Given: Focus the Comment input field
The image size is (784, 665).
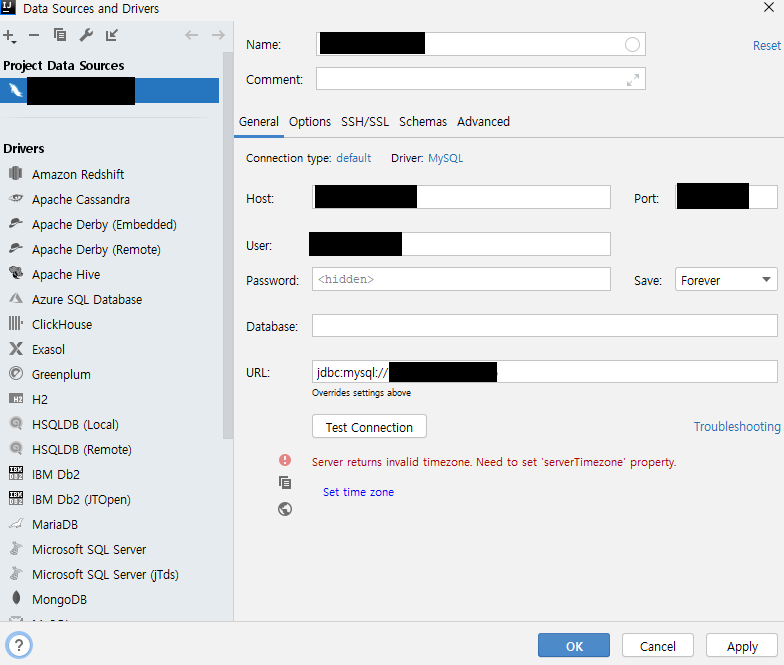Looking at the screenshot, I should tap(480, 79).
